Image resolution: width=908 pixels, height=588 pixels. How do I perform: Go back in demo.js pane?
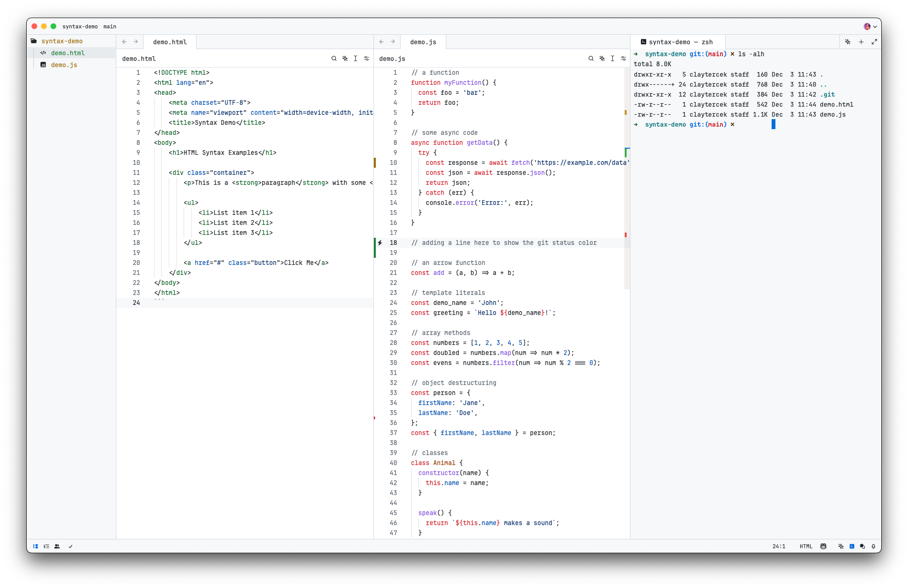(x=382, y=42)
